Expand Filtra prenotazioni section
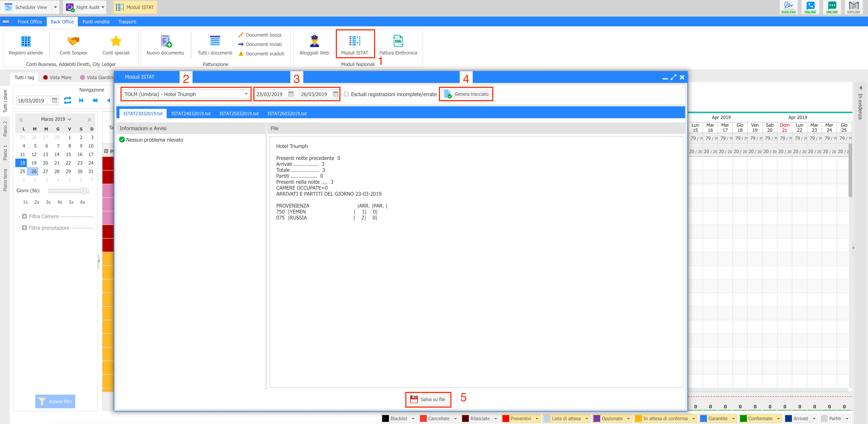868x424 pixels. 24,228
